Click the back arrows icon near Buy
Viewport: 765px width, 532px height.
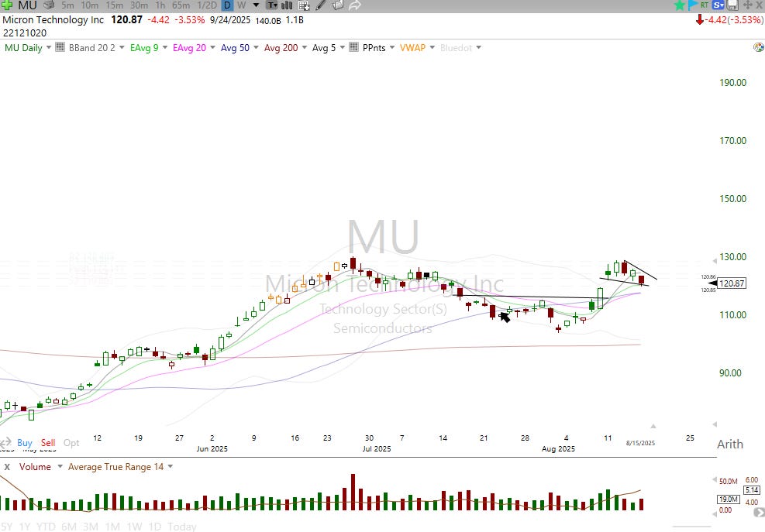point(5,443)
